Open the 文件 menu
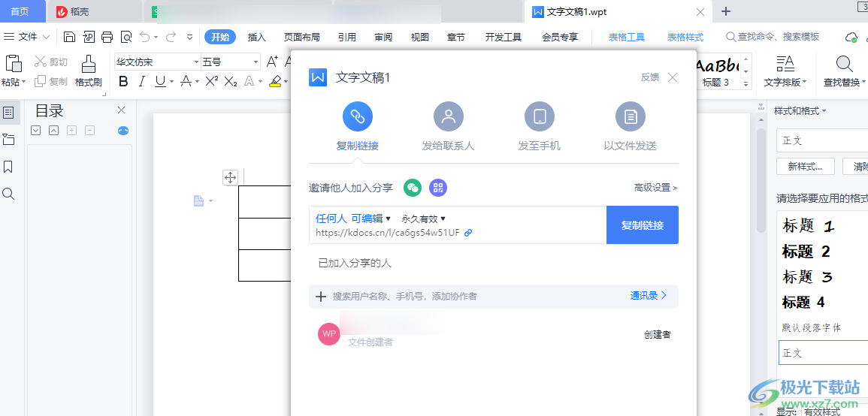Viewport: 868px width, 416px height. pos(26,37)
